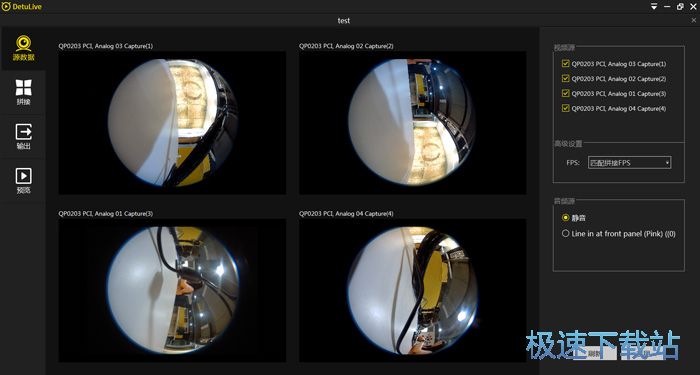The width and height of the screenshot is (700, 375).
Task: Uncheck the Analog 03 Capture(1) source
Action: [x=566, y=64]
